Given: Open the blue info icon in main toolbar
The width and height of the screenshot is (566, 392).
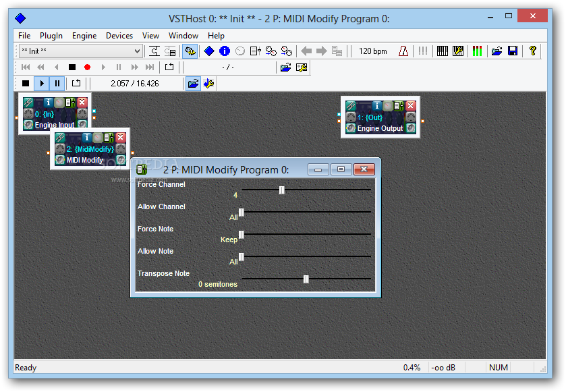Looking at the screenshot, I should point(225,51).
